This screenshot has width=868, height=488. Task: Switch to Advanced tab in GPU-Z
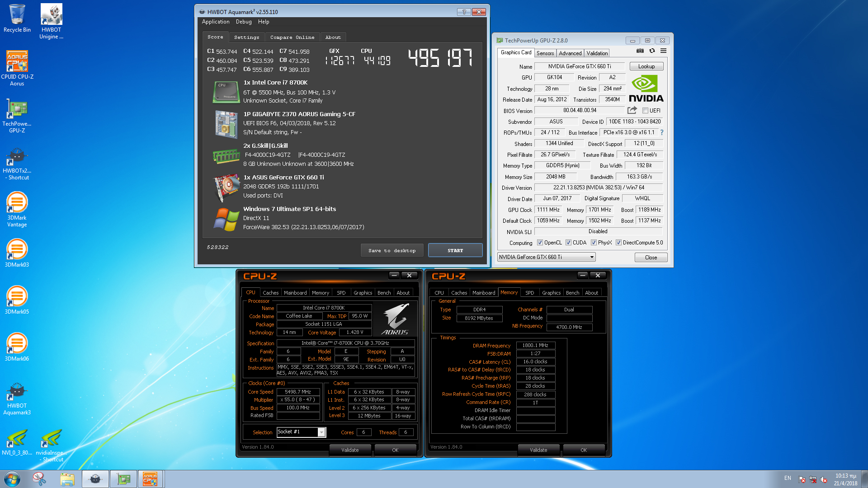tap(570, 53)
